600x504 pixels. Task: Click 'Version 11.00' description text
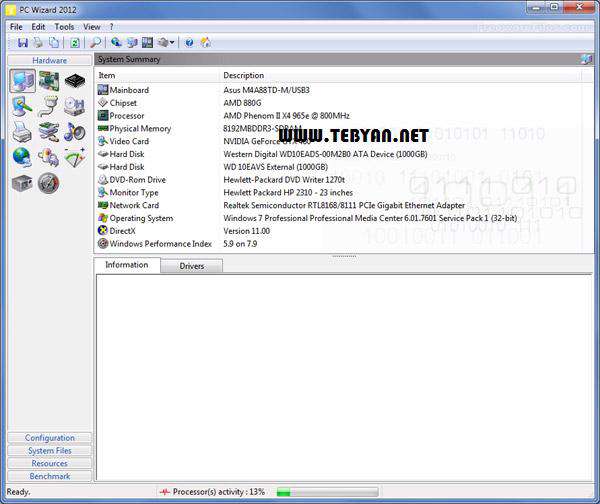point(246,231)
